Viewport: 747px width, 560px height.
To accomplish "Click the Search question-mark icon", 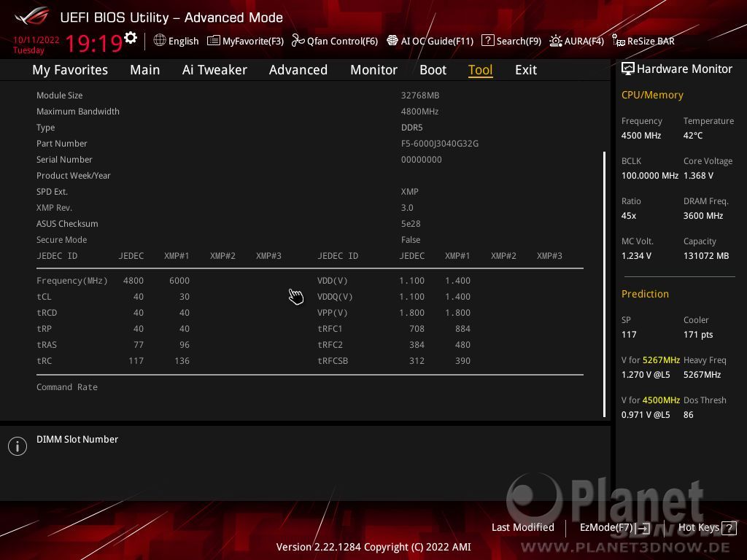I will point(488,41).
